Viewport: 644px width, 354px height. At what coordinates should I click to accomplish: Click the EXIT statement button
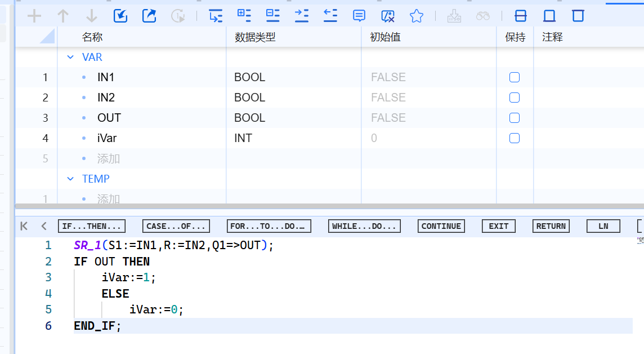498,226
